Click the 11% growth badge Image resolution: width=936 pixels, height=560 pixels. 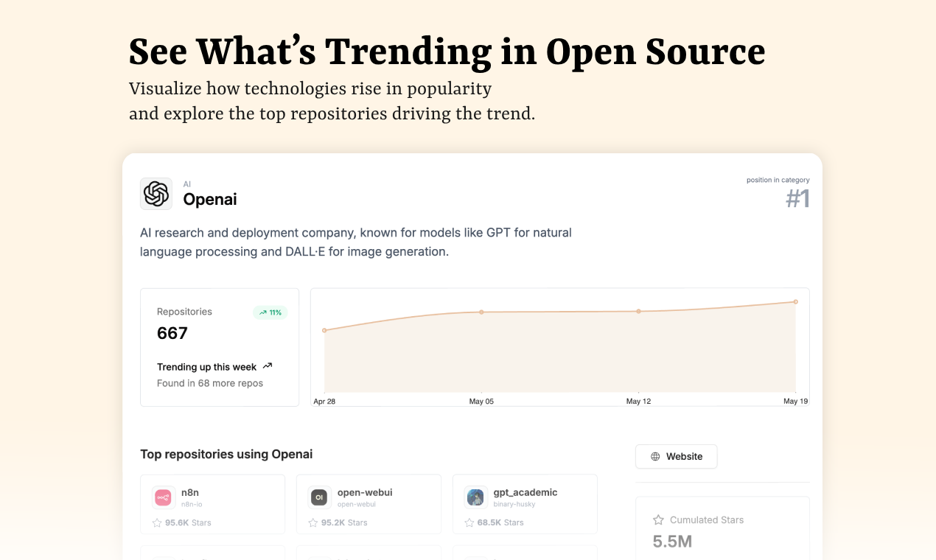(x=270, y=312)
